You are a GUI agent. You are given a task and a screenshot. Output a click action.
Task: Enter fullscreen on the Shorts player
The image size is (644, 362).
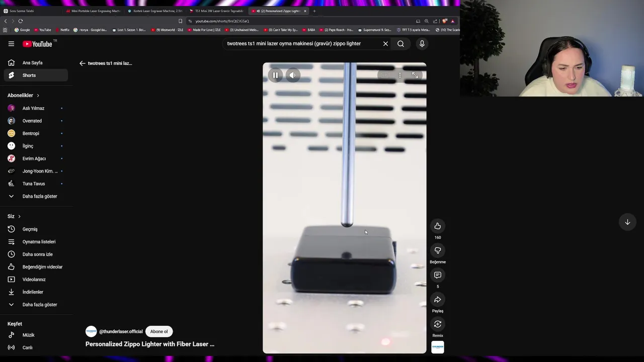[x=415, y=75]
